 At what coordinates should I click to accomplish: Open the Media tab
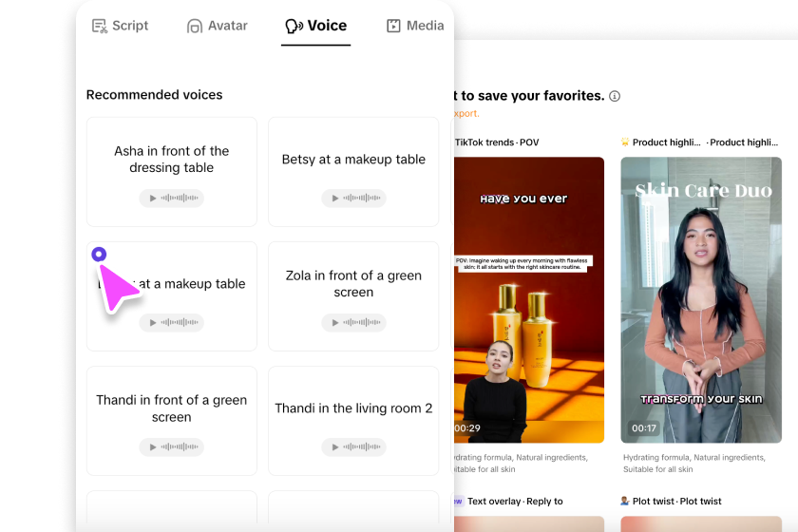pos(415,26)
